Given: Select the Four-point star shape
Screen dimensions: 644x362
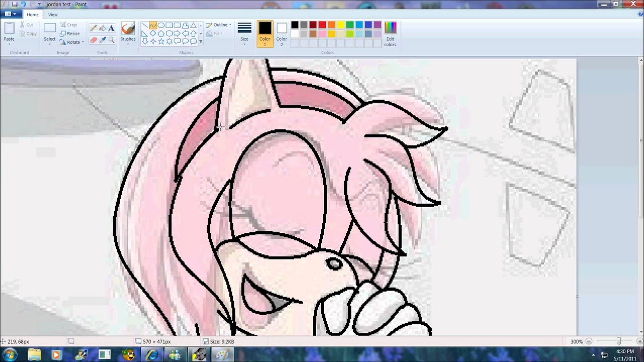Looking at the screenshot, I should (x=153, y=41).
